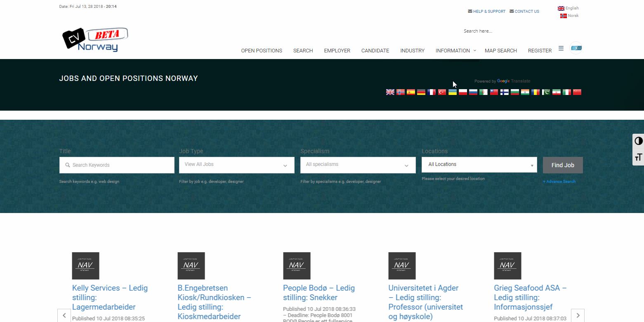Open the Help & Support link

tap(487, 12)
